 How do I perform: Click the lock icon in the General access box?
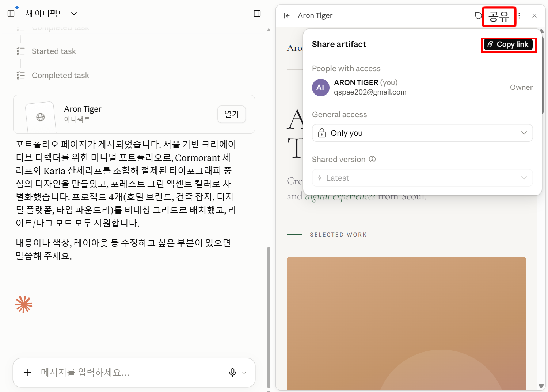tap(322, 133)
